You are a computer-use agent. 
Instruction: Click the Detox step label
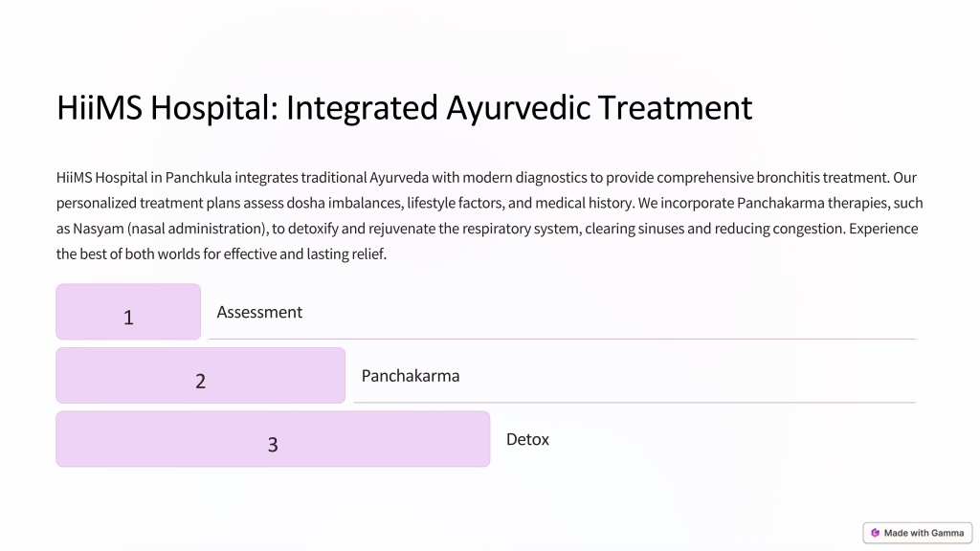[x=527, y=439]
